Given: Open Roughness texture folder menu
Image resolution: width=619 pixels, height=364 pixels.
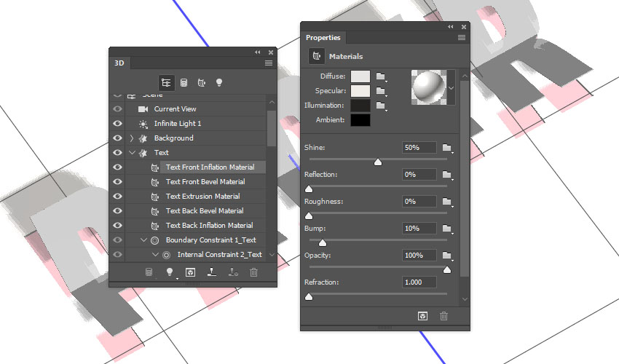Looking at the screenshot, I should (447, 202).
